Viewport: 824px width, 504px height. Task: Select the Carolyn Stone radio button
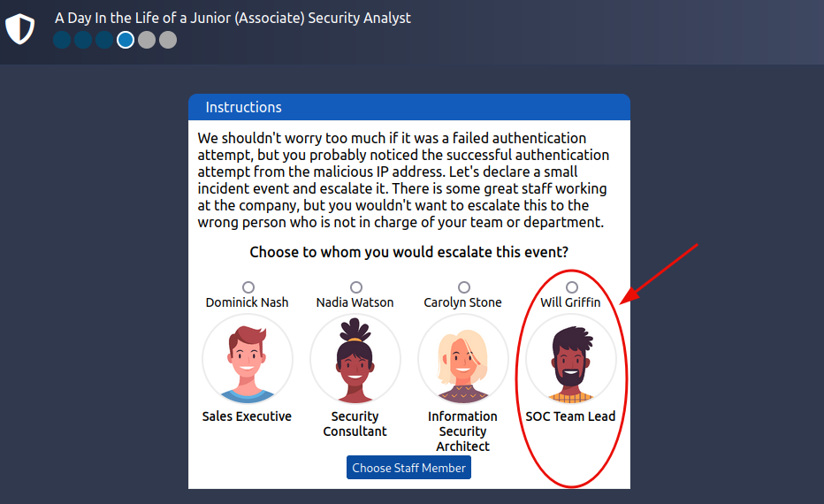464,287
